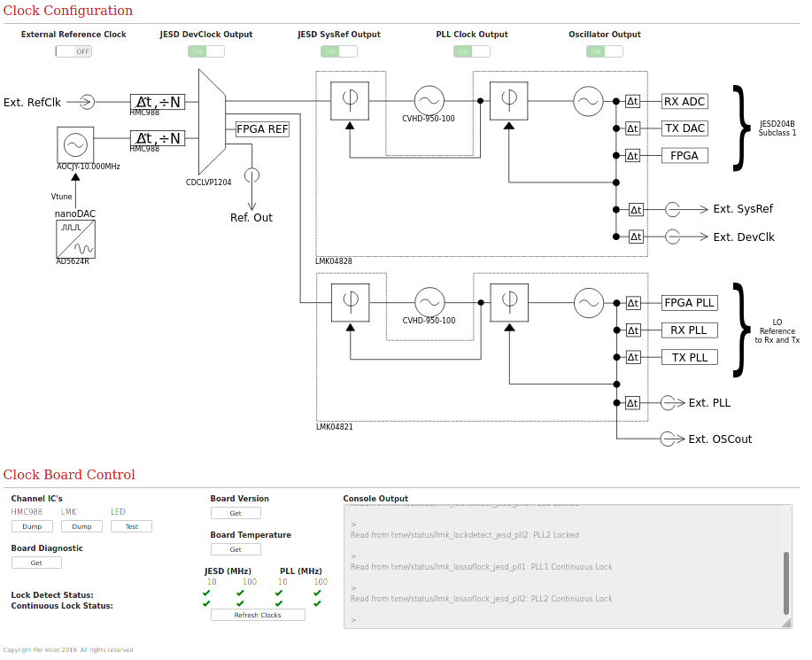Screen dimensions: 812x660
Task: Click the CDCLVP1204 multiplexer shape
Action: [213, 122]
